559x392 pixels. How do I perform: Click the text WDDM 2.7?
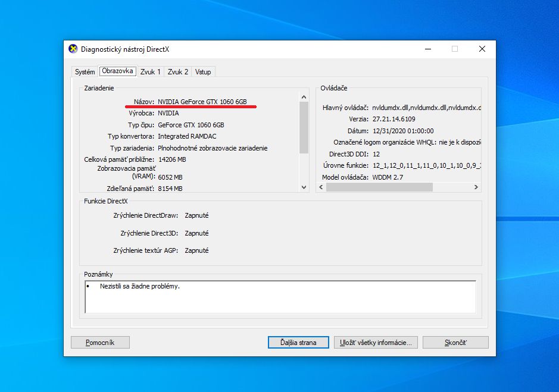tap(388, 177)
